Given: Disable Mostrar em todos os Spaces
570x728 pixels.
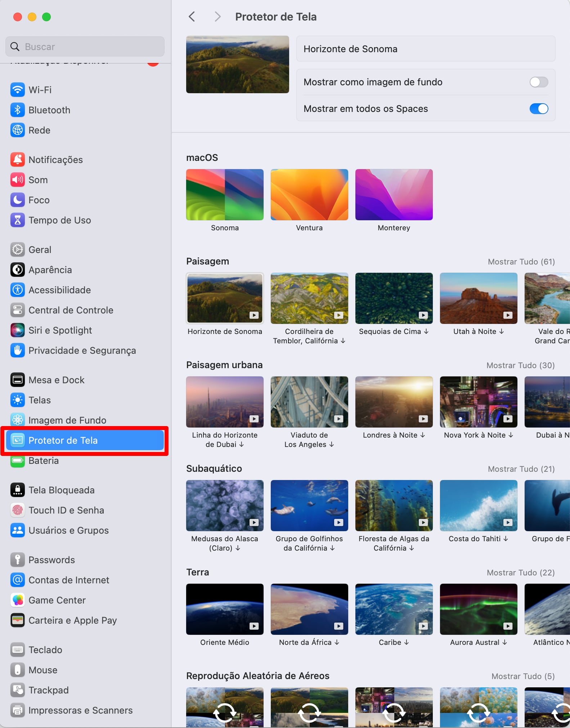Looking at the screenshot, I should point(538,109).
